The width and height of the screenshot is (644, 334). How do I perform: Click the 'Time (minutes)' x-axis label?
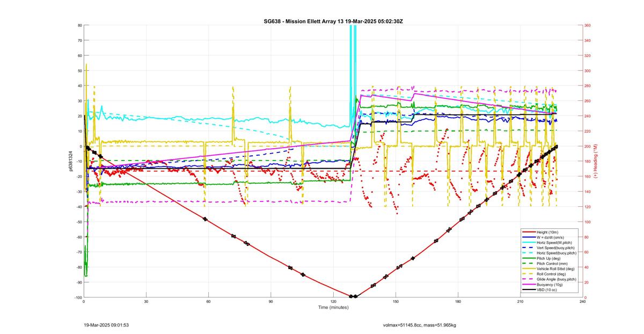coord(333,307)
